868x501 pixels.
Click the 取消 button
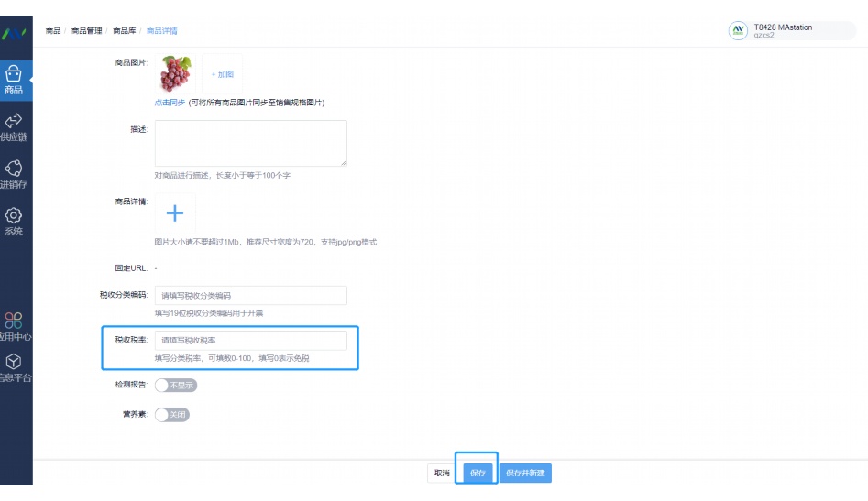click(442, 473)
